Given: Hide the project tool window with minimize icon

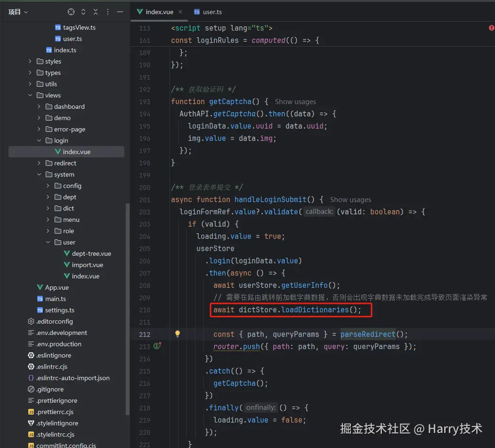Looking at the screenshot, I should [120, 12].
